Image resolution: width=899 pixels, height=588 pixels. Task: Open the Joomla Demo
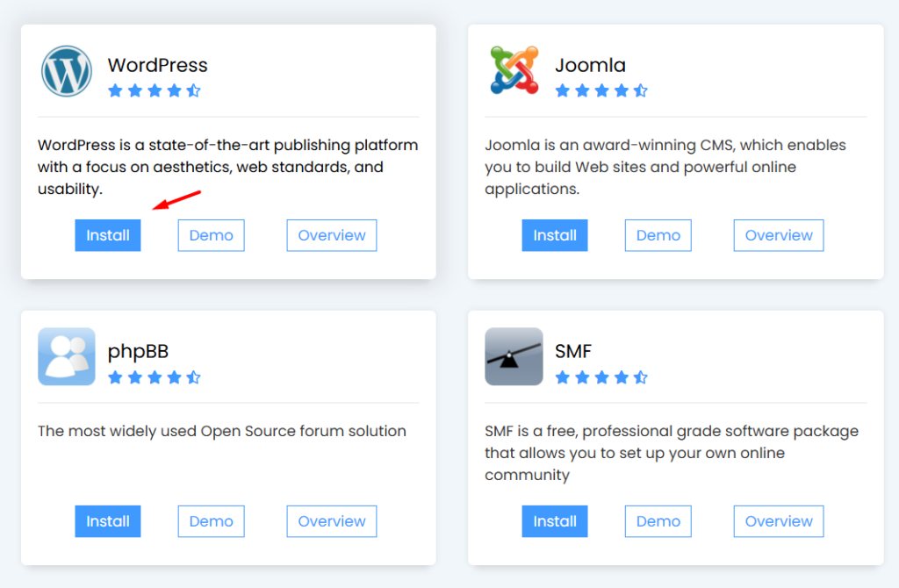(658, 235)
